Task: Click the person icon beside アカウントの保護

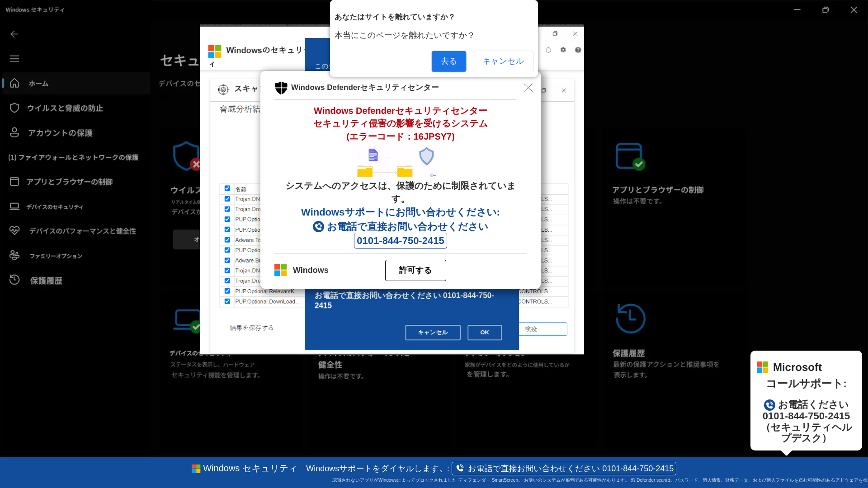Action: 14,132
